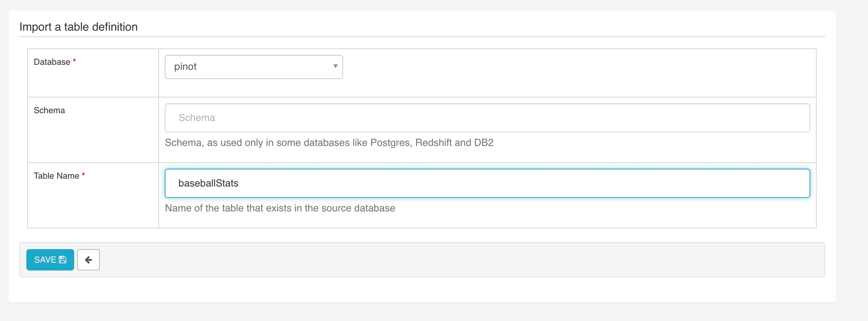The height and width of the screenshot is (321, 868).
Task: Click the Table Name field label
Action: [57, 176]
